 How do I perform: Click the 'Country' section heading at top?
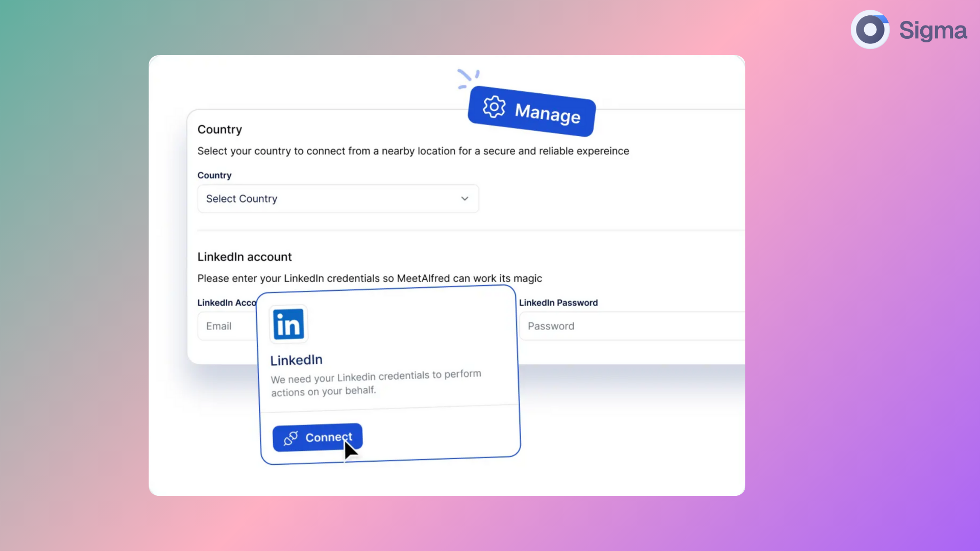coord(219,129)
